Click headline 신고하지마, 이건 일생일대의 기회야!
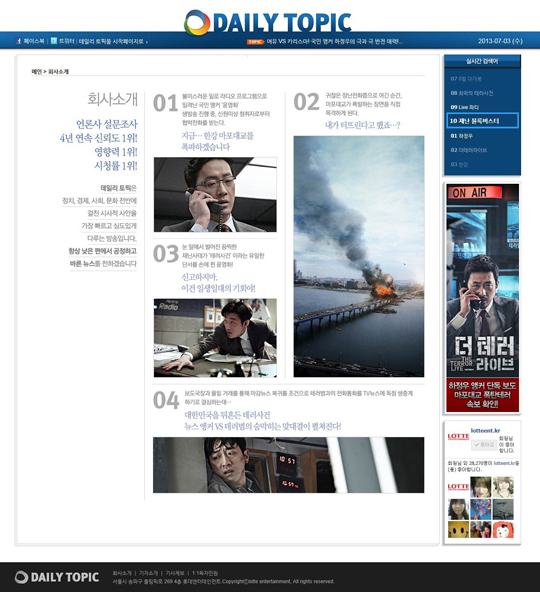The image size is (540, 592). [218, 283]
